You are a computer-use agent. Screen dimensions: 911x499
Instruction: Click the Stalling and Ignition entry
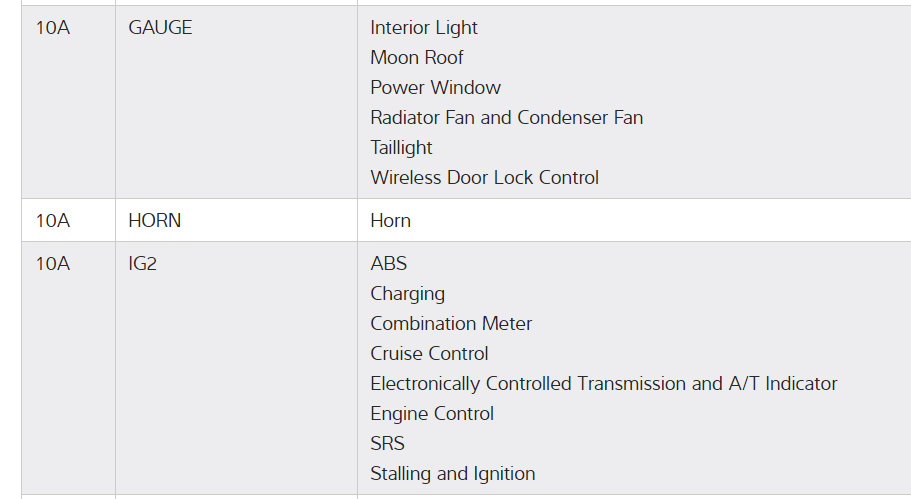[x=452, y=474]
